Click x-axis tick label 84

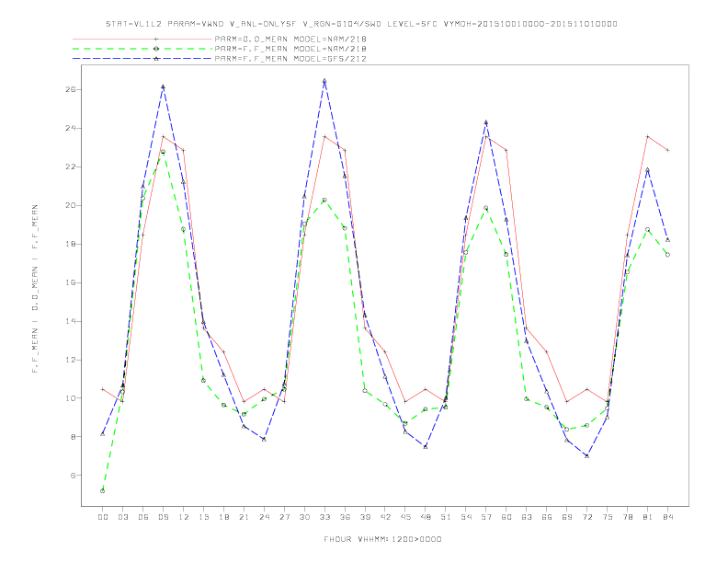[x=667, y=517]
